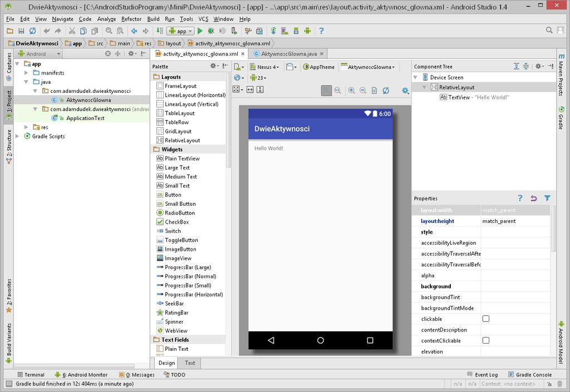The width and height of the screenshot is (570, 392).
Task: Open the API 23 version dropdown
Action: click(258, 78)
